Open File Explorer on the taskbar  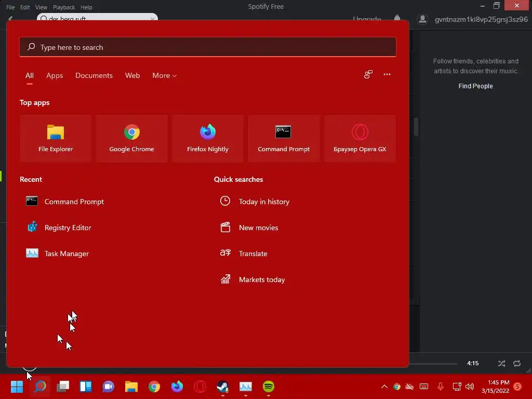point(131,387)
